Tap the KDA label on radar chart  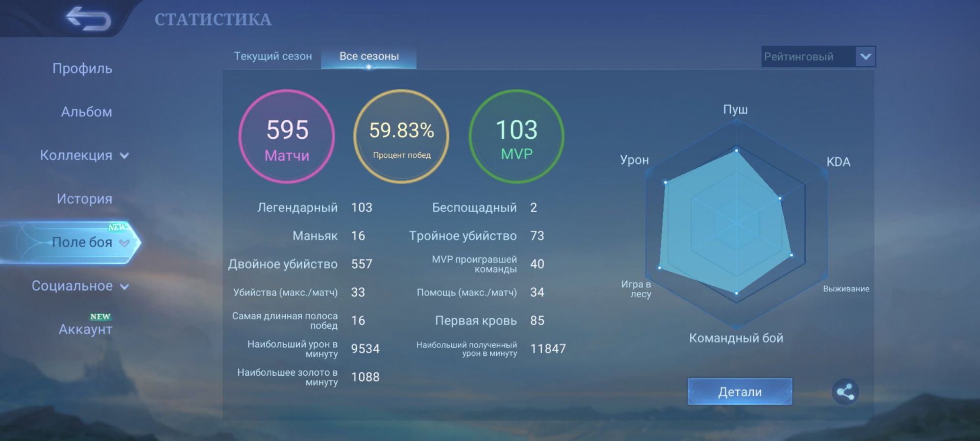(x=838, y=162)
